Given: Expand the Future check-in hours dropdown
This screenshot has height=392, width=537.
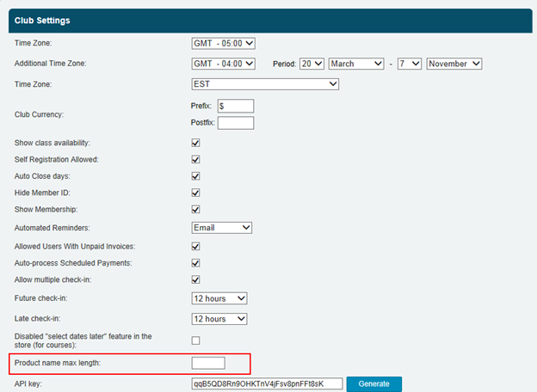Looking at the screenshot, I should 219,298.
